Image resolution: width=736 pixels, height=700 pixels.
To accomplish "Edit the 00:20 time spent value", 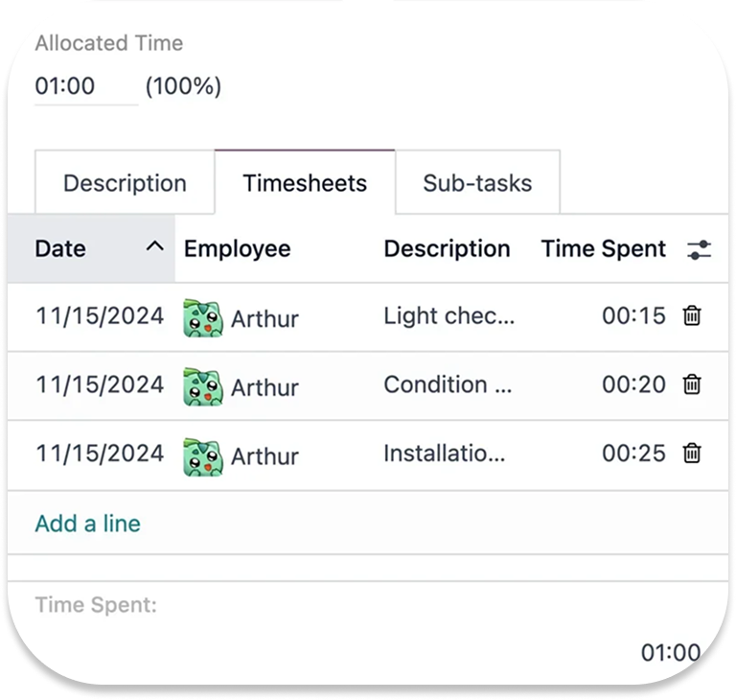I will pos(633,385).
